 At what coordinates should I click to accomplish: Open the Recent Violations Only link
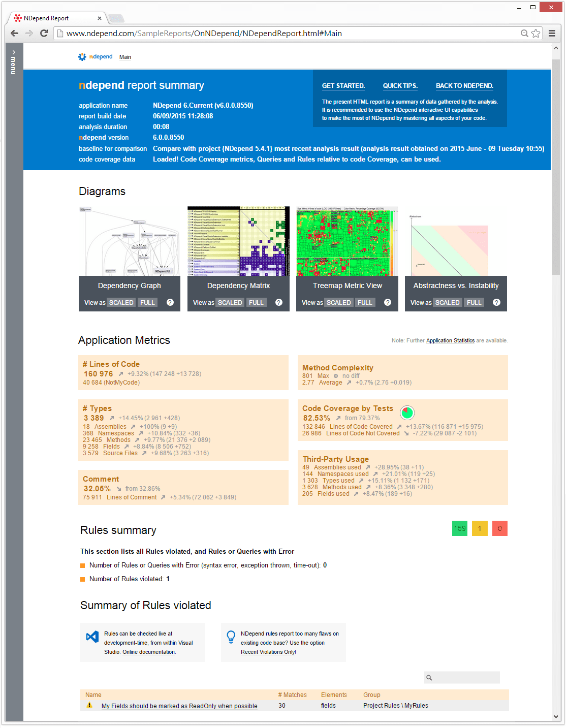click(x=268, y=652)
